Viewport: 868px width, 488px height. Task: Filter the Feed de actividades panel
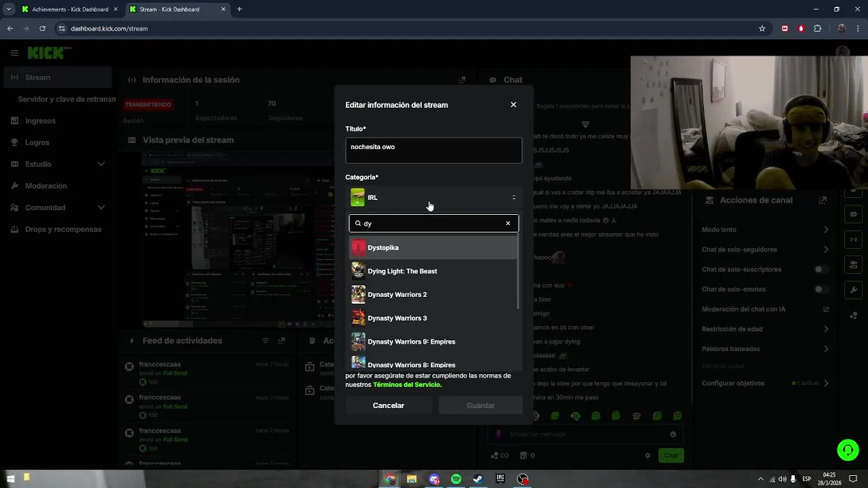click(x=265, y=341)
